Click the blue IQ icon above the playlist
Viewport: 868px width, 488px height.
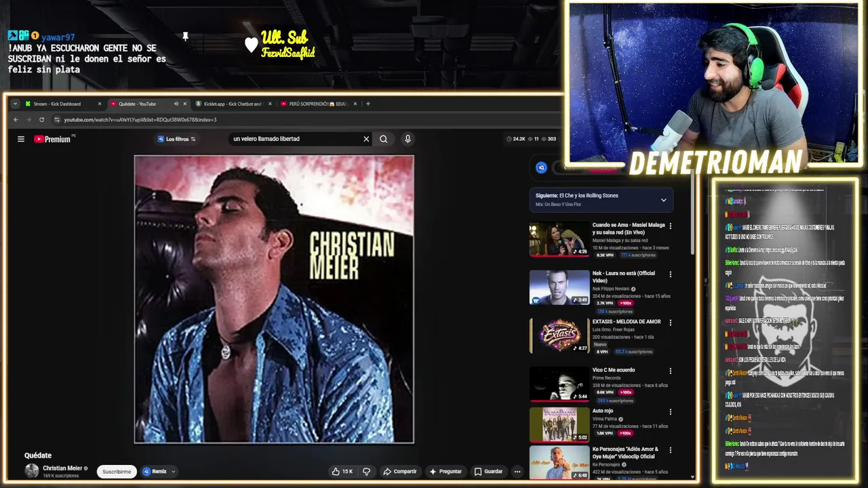(x=541, y=167)
